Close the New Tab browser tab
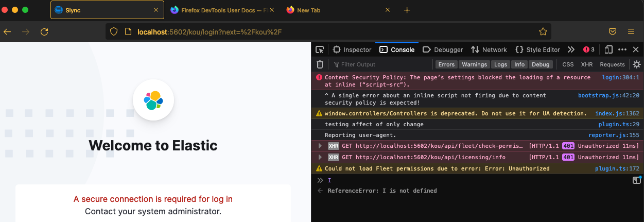Screen dimensions: 644x222 coord(388,10)
